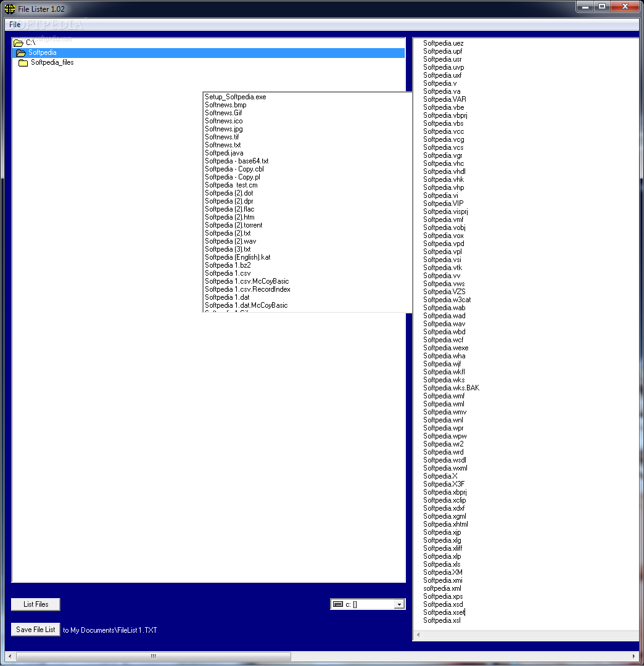Select Softpedia 1.dat.McCoyBasic file

(246, 306)
